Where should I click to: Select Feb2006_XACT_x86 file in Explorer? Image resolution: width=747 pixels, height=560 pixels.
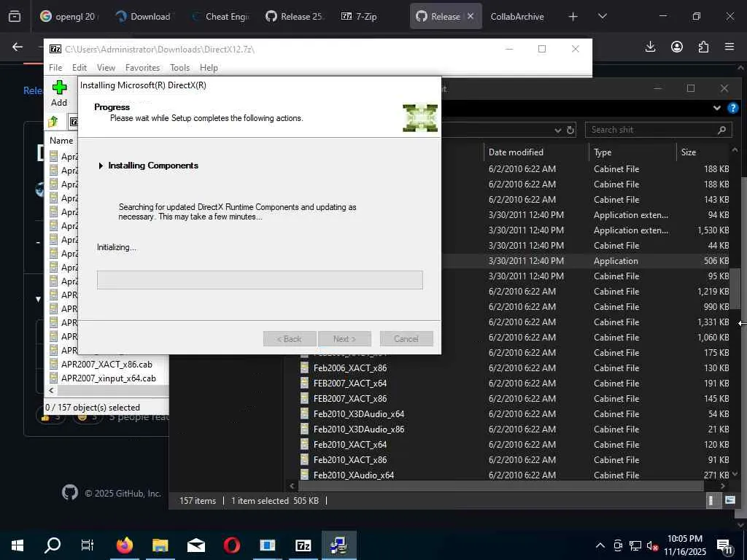(349, 368)
